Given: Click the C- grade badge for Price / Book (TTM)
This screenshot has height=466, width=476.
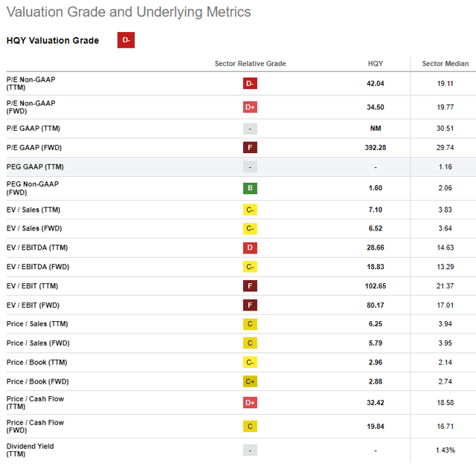Looking at the screenshot, I should coord(250,362).
